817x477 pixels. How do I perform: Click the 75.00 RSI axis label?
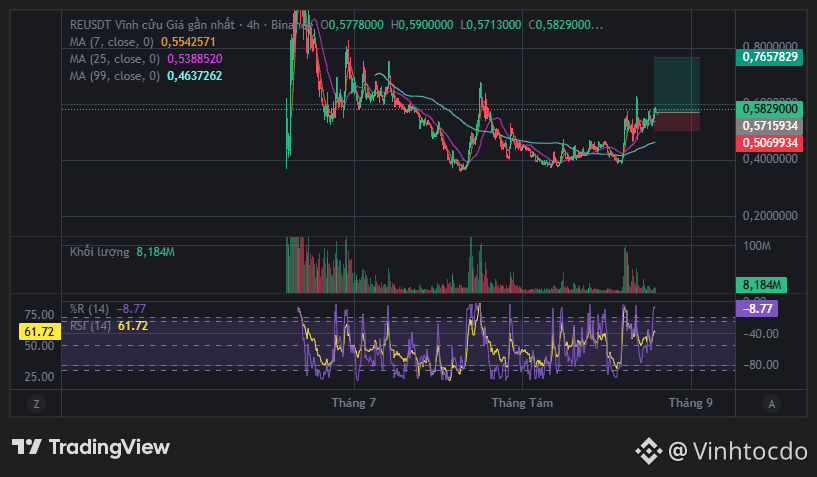click(x=40, y=314)
